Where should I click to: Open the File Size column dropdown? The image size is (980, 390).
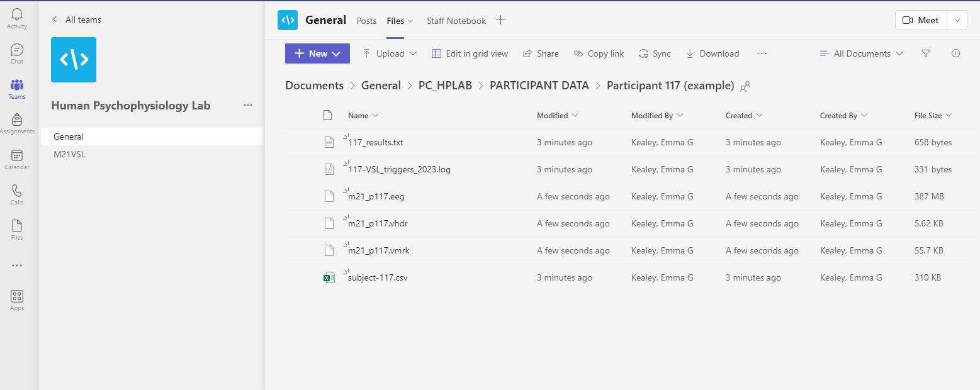coord(933,115)
